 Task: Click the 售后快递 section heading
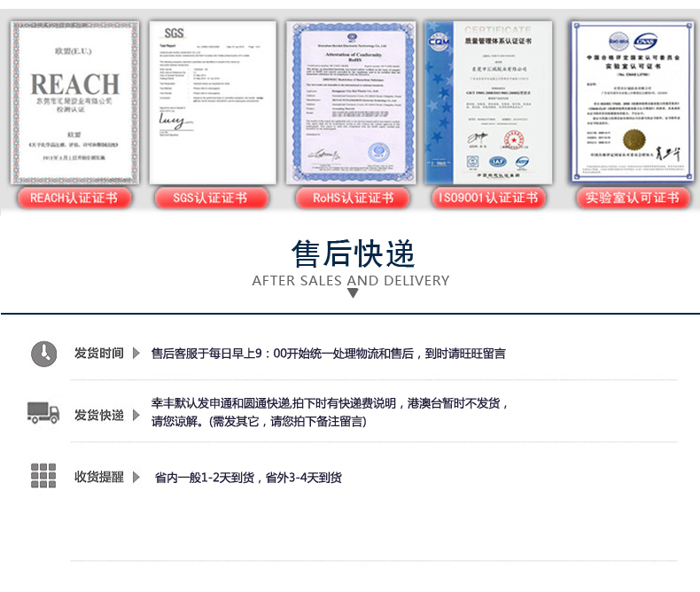coord(352,254)
